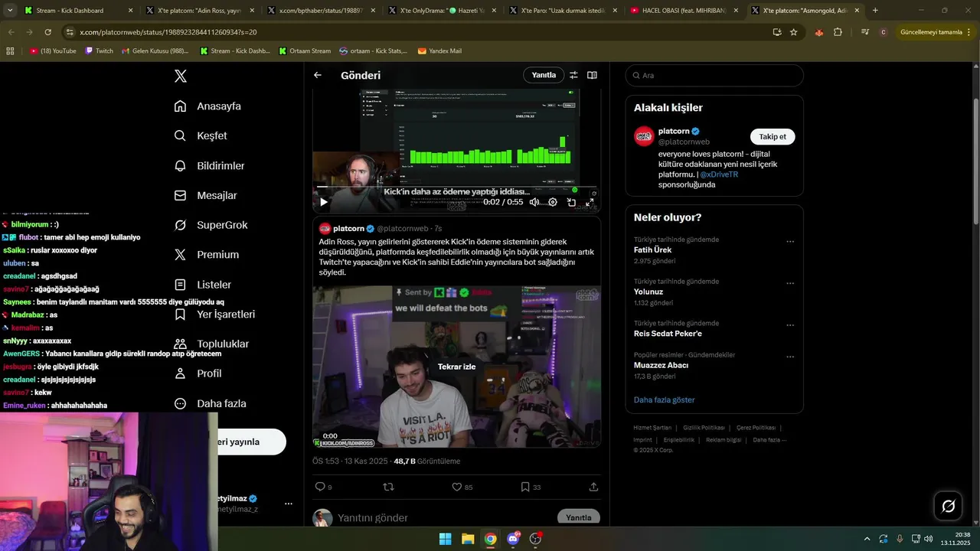Screen dimensions: 980x551
Task: Expand top video to fullscreen
Action: point(590,202)
